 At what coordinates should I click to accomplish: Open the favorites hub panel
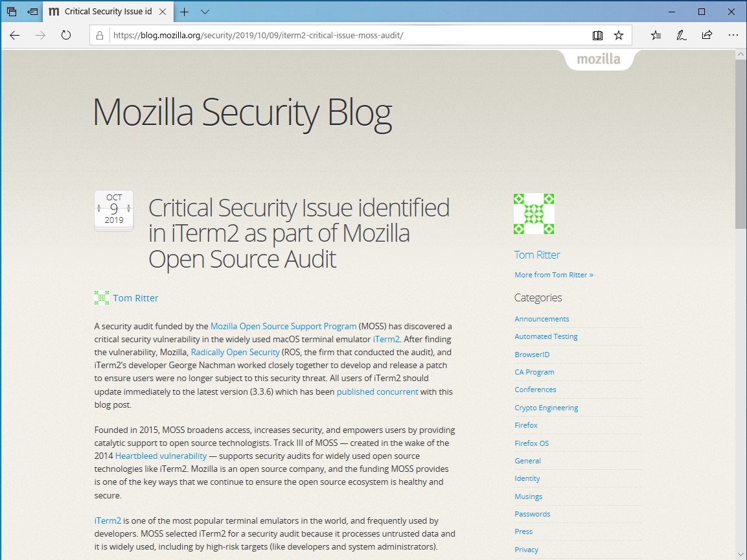(655, 35)
